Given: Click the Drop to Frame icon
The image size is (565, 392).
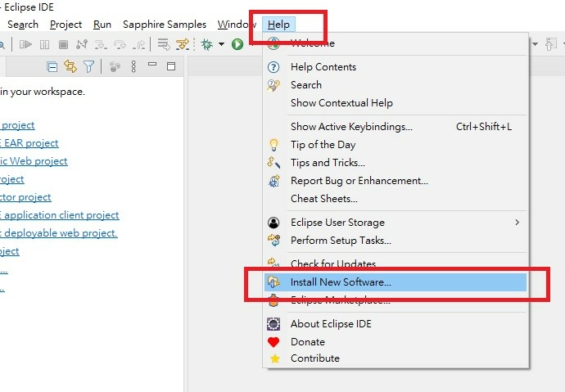Looking at the screenshot, I should tap(164, 45).
